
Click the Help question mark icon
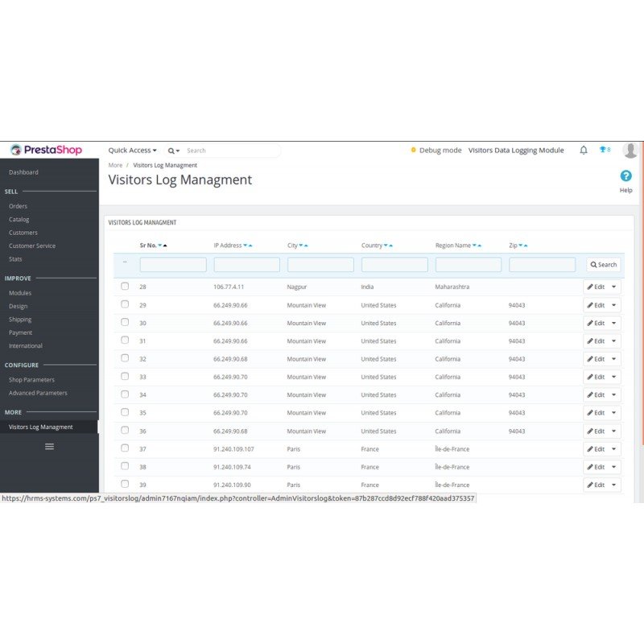(626, 175)
